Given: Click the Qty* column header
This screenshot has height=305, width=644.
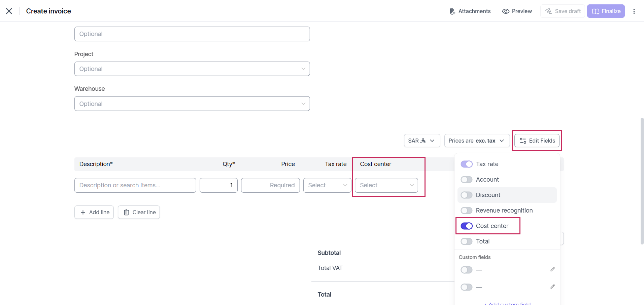Looking at the screenshot, I should (229, 164).
